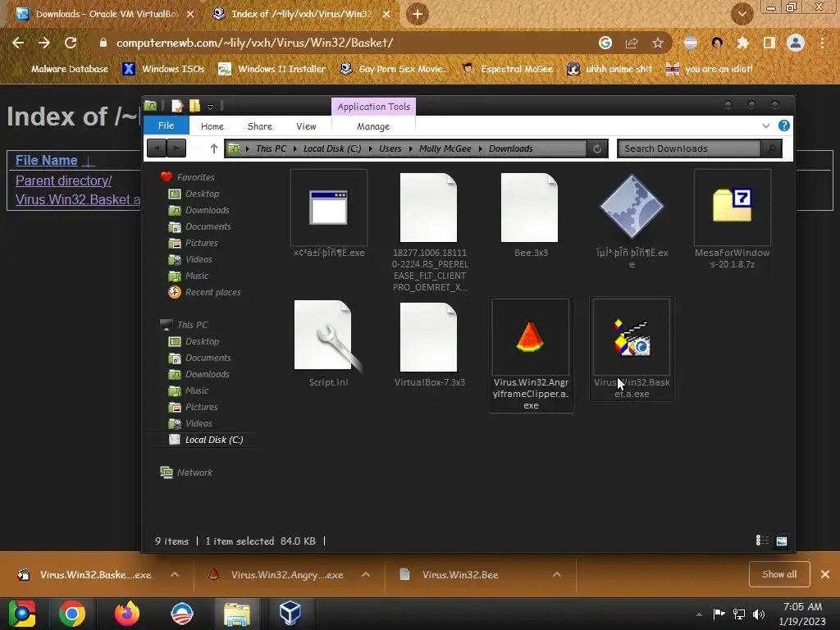840x630 pixels.
Task: Open VirtualBox from the taskbar
Action: click(290, 614)
